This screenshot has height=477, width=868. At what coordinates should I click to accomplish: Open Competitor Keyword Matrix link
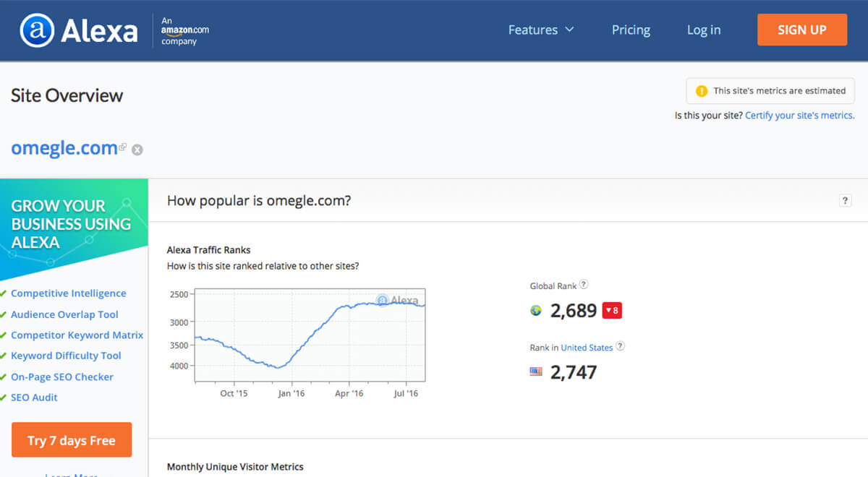[77, 335]
